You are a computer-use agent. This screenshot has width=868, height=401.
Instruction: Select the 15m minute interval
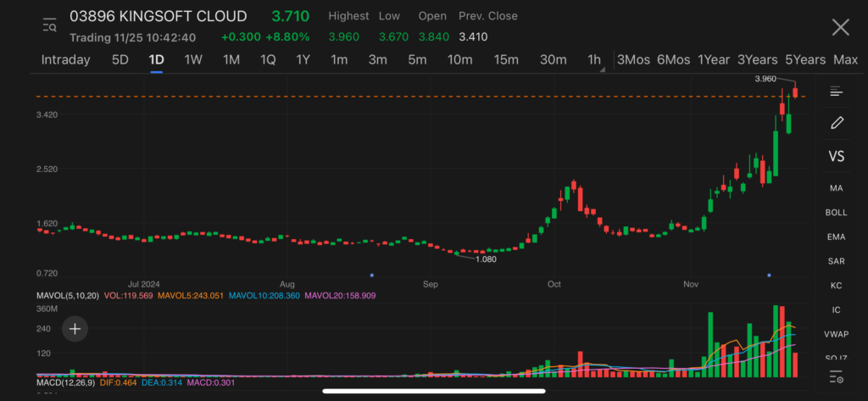point(506,60)
